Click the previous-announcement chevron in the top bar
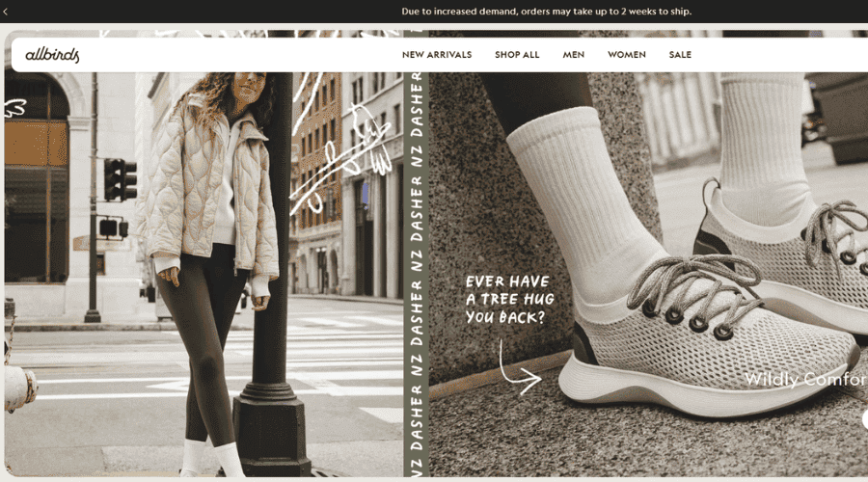Viewport: 868px width, 482px height. coord(5,12)
